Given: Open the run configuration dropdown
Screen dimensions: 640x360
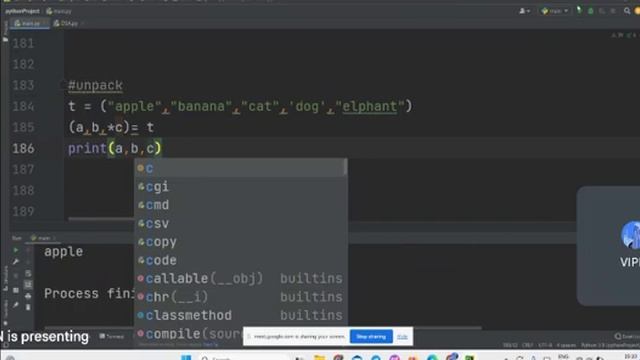Looking at the screenshot, I should 554,11.
